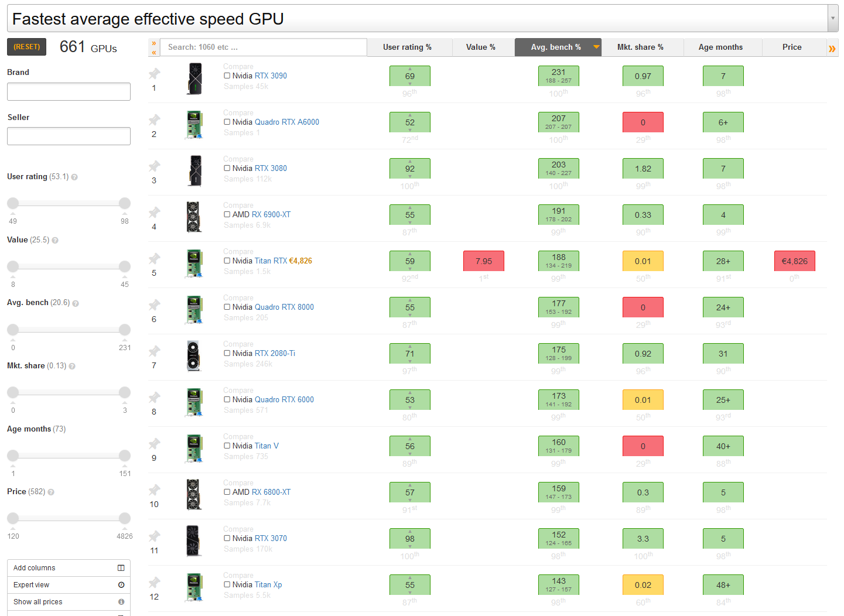The width and height of the screenshot is (844, 616).
Task: Check the Quadro RTX A6000 compare box
Action: click(x=227, y=122)
